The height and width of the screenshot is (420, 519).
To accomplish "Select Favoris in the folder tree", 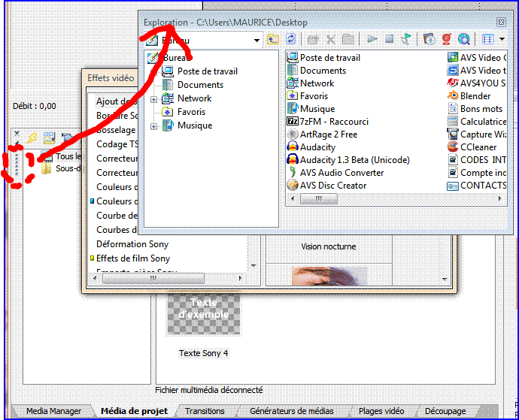I will 191,112.
